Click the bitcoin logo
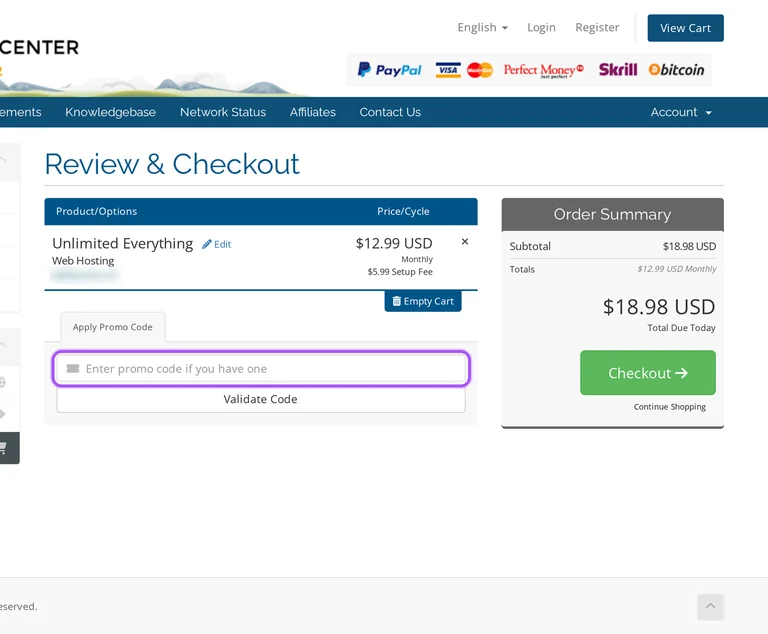 pos(676,70)
